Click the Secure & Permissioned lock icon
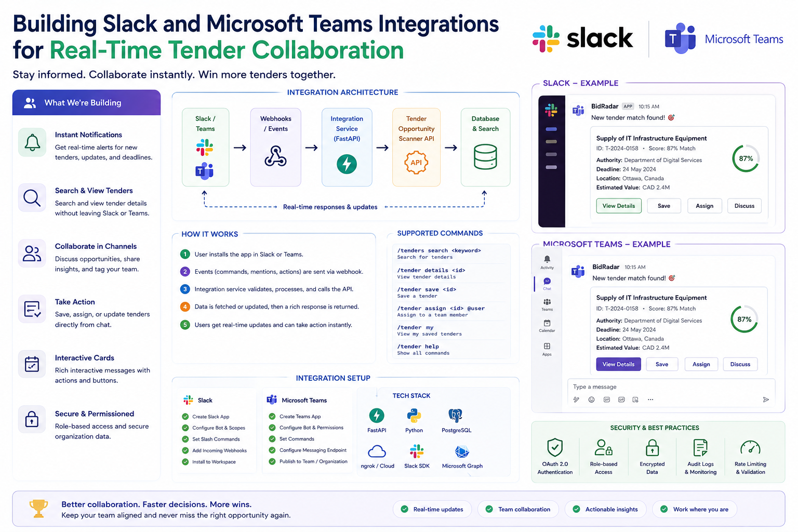798x532 pixels. 32,419
